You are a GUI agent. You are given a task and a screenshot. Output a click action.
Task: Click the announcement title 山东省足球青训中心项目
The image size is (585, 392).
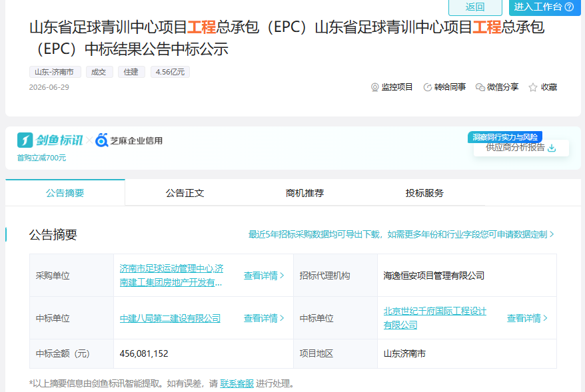click(x=287, y=38)
